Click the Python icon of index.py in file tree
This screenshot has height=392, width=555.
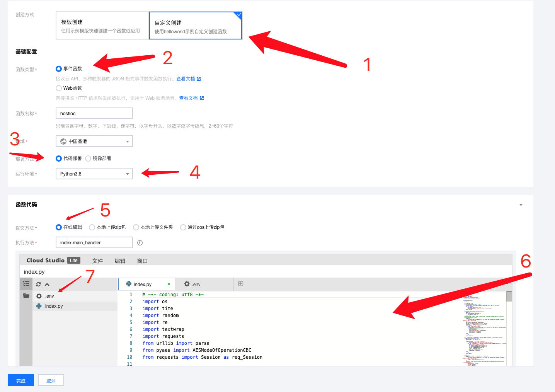click(x=39, y=306)
